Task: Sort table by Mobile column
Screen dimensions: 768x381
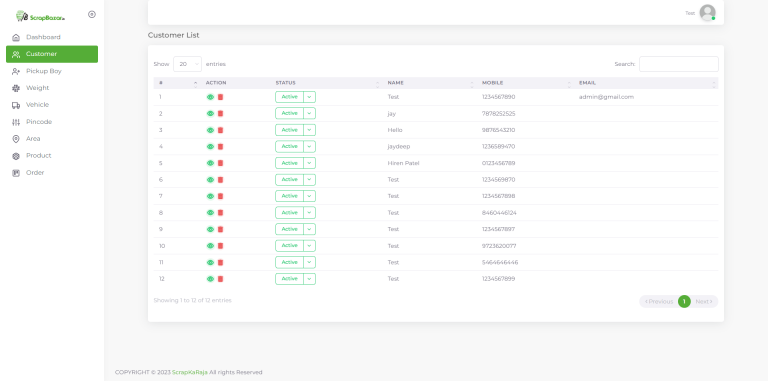Action: point(525,83)
